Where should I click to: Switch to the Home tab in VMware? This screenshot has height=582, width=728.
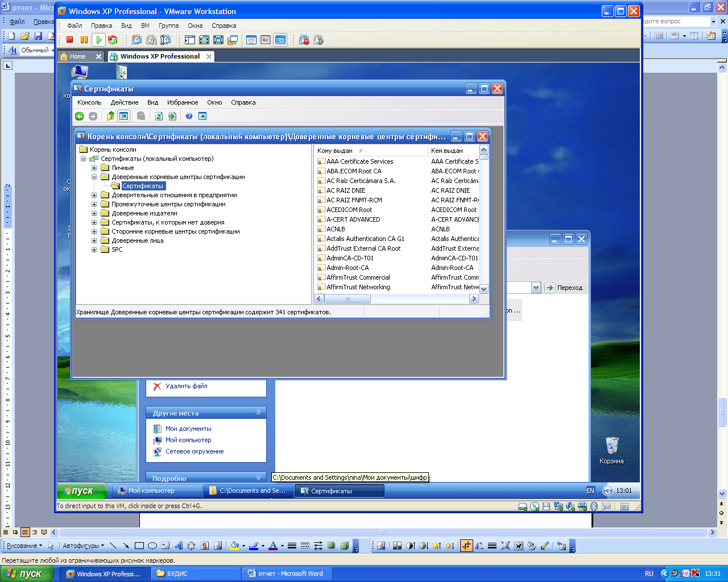(x=77, y=56)
